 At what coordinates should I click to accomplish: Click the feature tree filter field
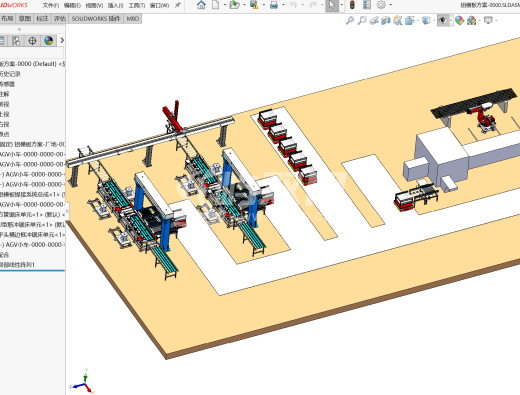(x=32, y=53)
